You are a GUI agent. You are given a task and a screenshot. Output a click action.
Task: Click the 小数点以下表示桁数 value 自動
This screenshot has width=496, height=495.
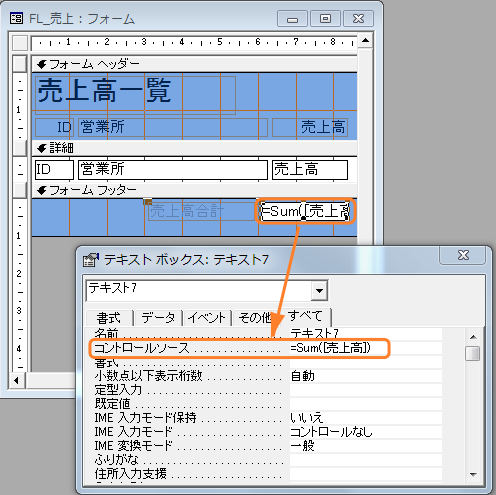click(x=366, y=376)
